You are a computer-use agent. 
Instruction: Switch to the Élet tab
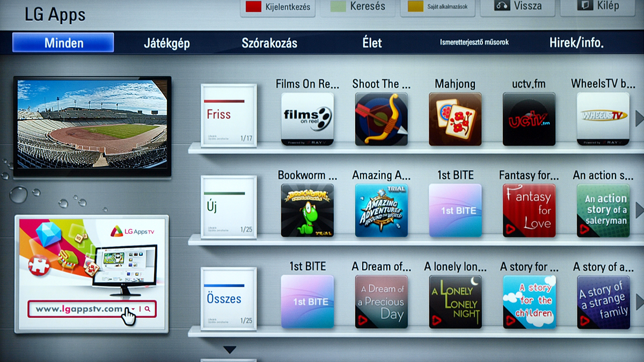[x=372, y=43]
